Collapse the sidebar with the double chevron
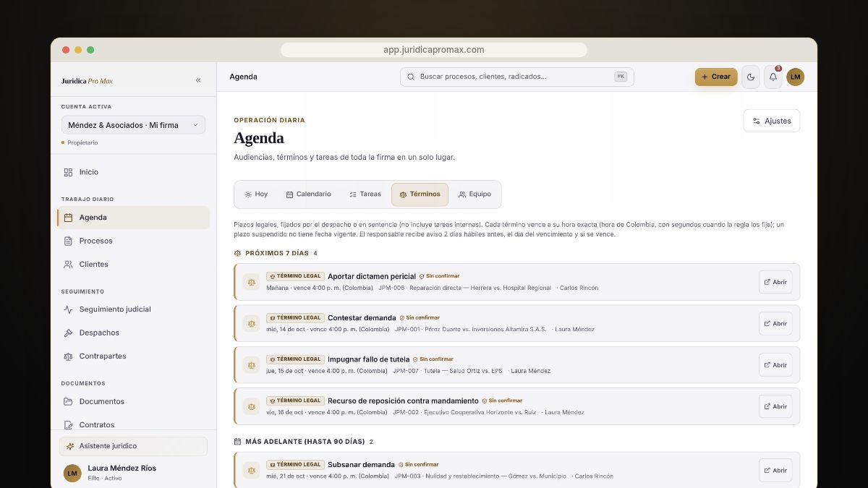Screen dimensions: 868x488 [x=198, y=80]
